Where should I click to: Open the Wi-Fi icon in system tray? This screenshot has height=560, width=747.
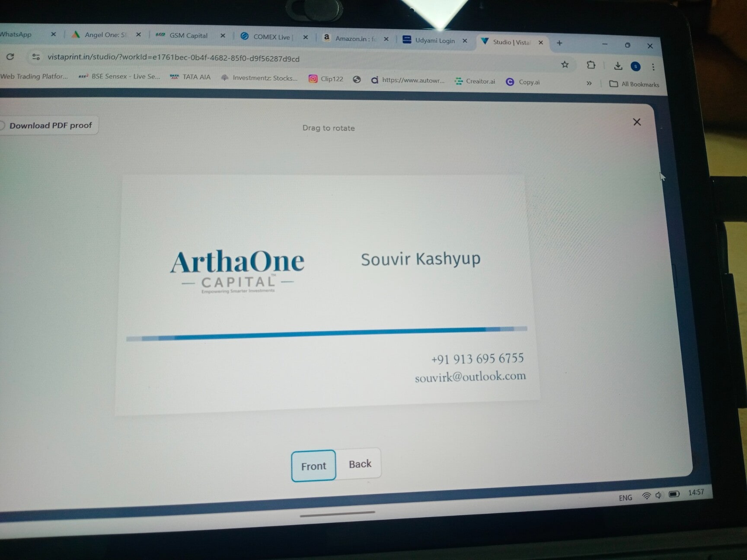click(x=646, y=496)
